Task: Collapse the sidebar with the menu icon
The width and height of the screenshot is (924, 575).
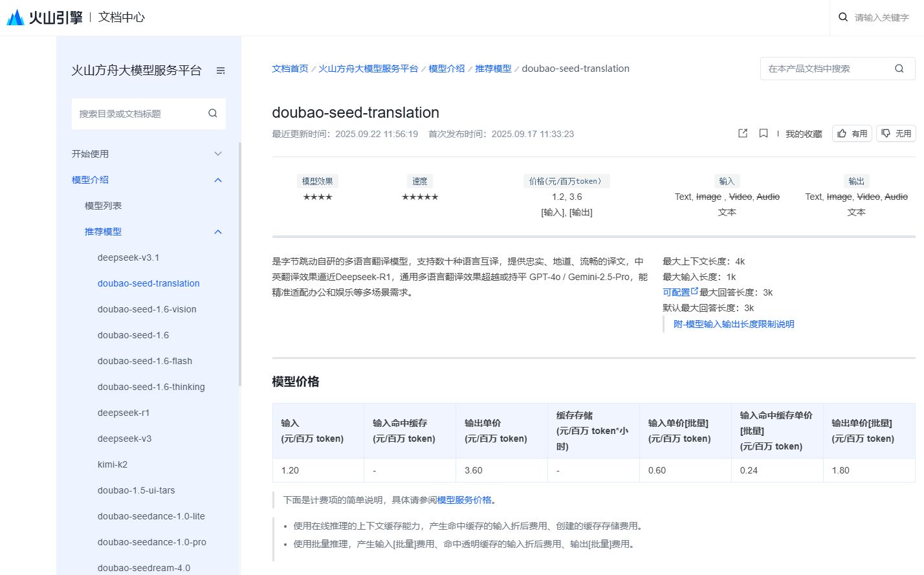Action: coord(221,71)
